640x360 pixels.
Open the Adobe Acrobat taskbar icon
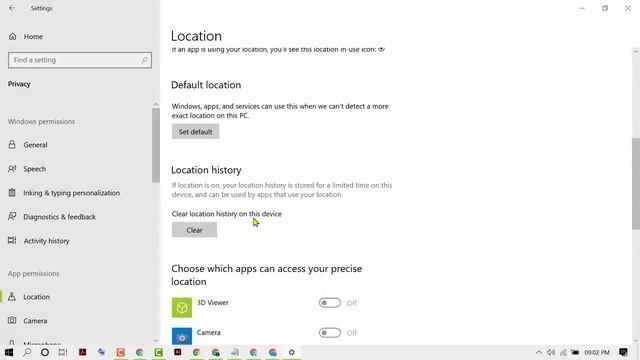tap(82, 352)
